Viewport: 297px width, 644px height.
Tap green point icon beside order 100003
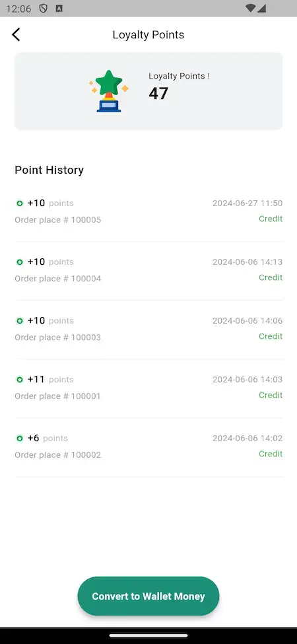click(20, 321)
